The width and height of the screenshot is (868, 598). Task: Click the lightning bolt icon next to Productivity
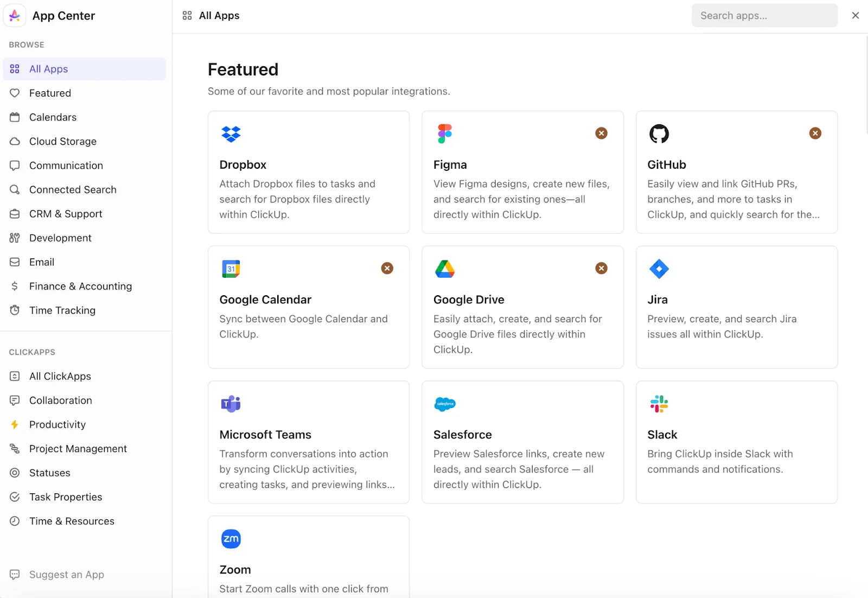[15, 424]
